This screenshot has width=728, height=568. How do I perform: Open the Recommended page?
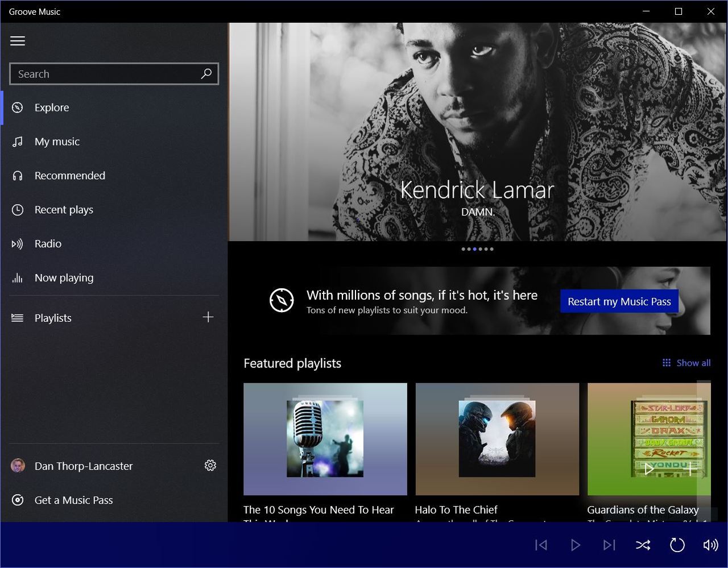pyautogui.click(x=114, y=176)
